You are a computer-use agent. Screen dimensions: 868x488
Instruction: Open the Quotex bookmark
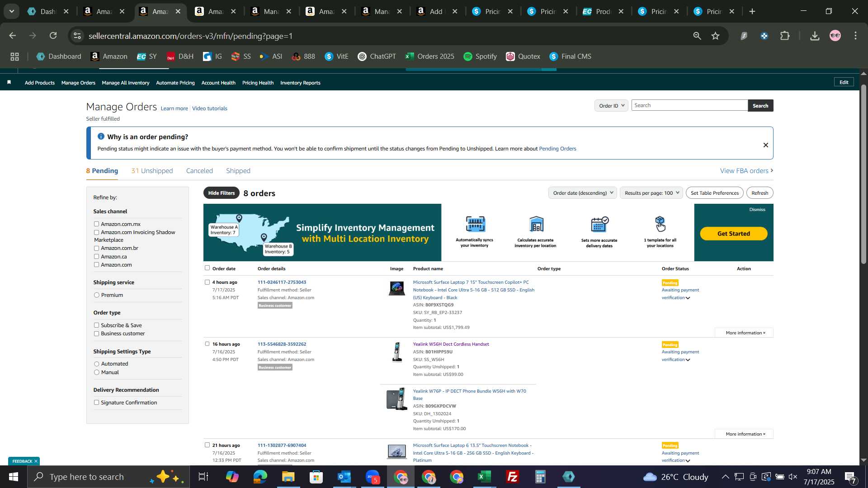click(x=523, y=56)
